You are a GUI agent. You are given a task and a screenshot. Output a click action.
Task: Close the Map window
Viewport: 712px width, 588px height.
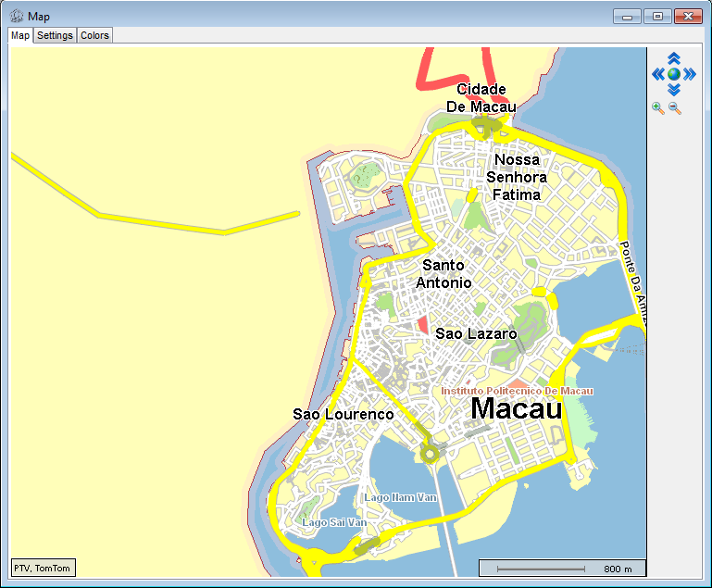point(687,16)
